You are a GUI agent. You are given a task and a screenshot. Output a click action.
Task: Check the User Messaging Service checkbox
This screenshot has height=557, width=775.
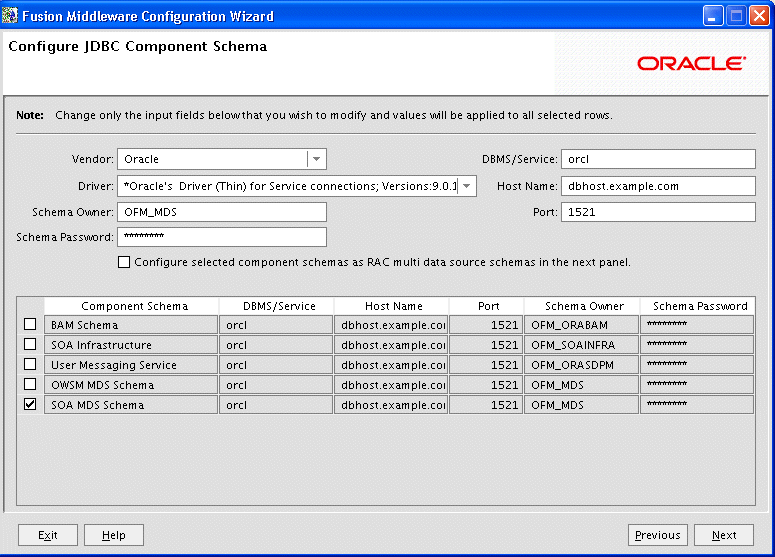point(30,364)
